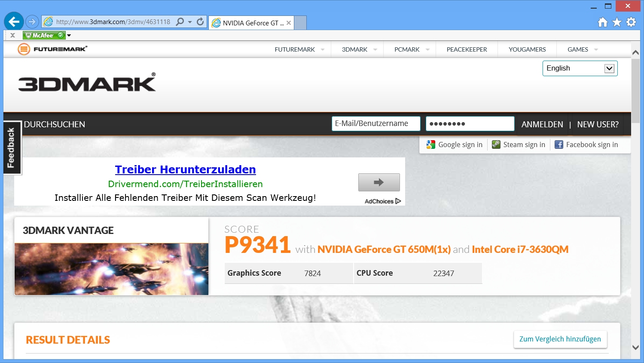Open the Feedback side tab

coord(12,148)
